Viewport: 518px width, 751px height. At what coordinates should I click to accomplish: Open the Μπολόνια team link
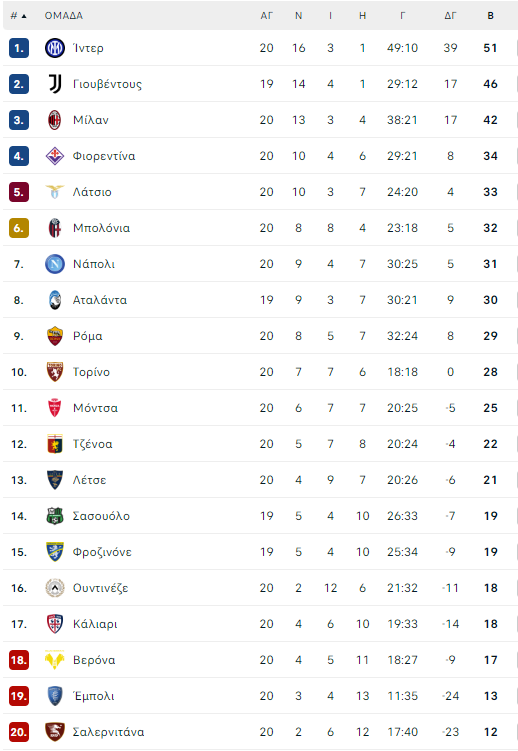click(x=101, y=228)
